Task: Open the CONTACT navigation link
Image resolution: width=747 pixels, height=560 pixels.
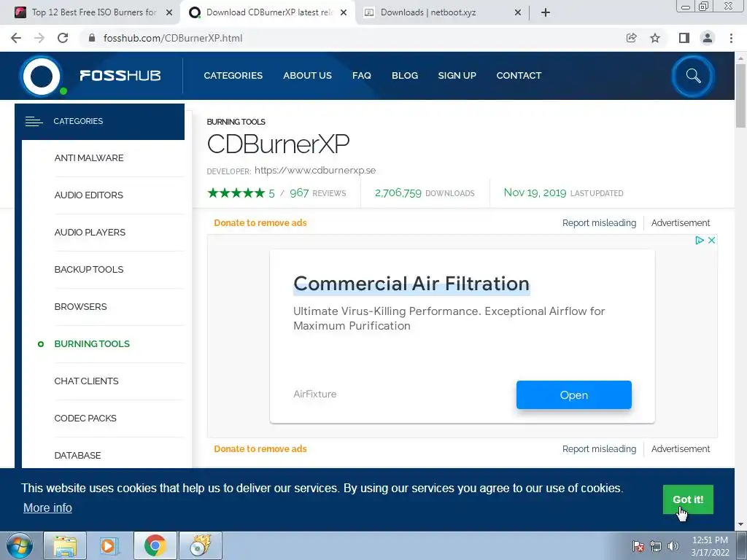Action: [519, 76]
